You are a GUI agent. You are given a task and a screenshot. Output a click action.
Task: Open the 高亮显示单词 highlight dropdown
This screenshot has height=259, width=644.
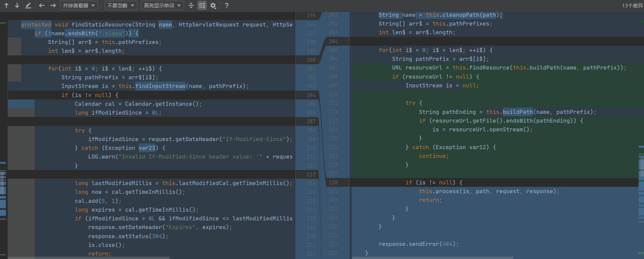coord(162,5)
